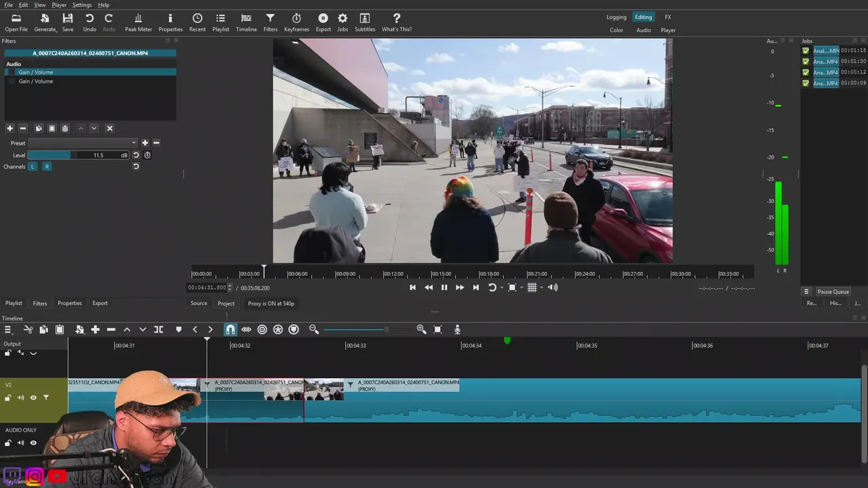Image resolution: width=868 pixels, height=488 pixels.
Task: Lift the selected clip in timeline toolbar
Action: point(127,329)
